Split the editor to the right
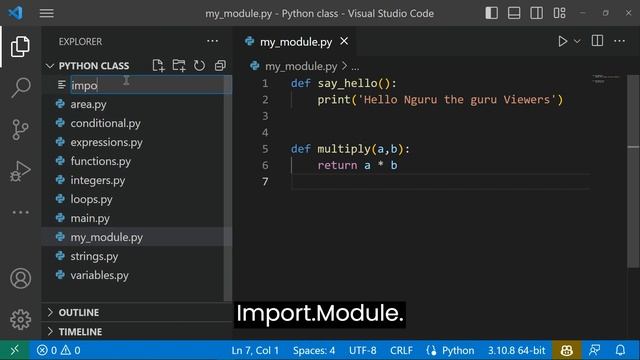The image size is (640, 360). [597, 41]
